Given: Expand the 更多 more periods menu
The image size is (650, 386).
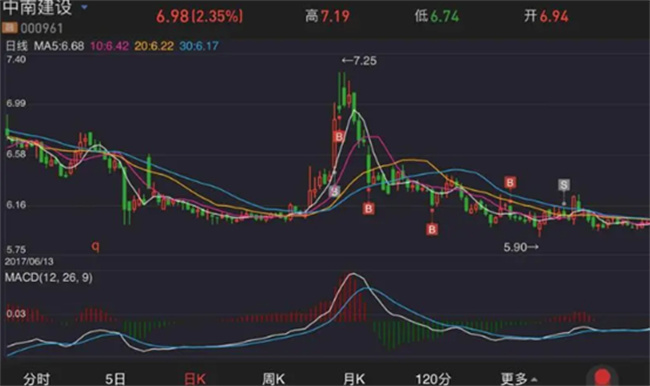Looking at the screenshot, I should [519, 379].
